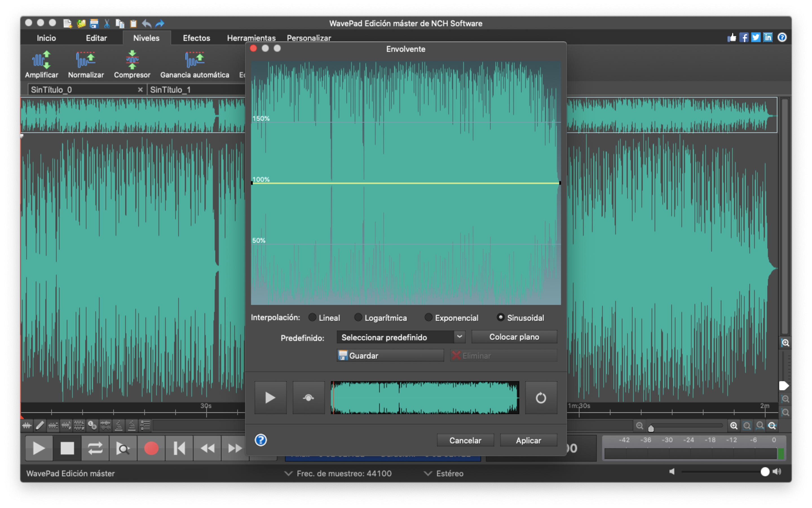
Task: Click the Guardar preset button
Action: (390, 356)
